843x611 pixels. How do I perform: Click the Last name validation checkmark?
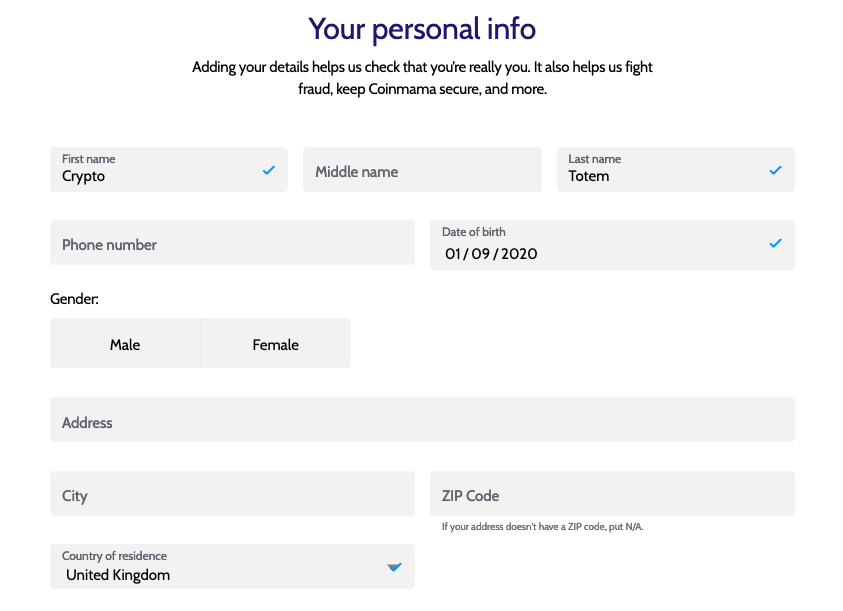click(x=775, y=170)
